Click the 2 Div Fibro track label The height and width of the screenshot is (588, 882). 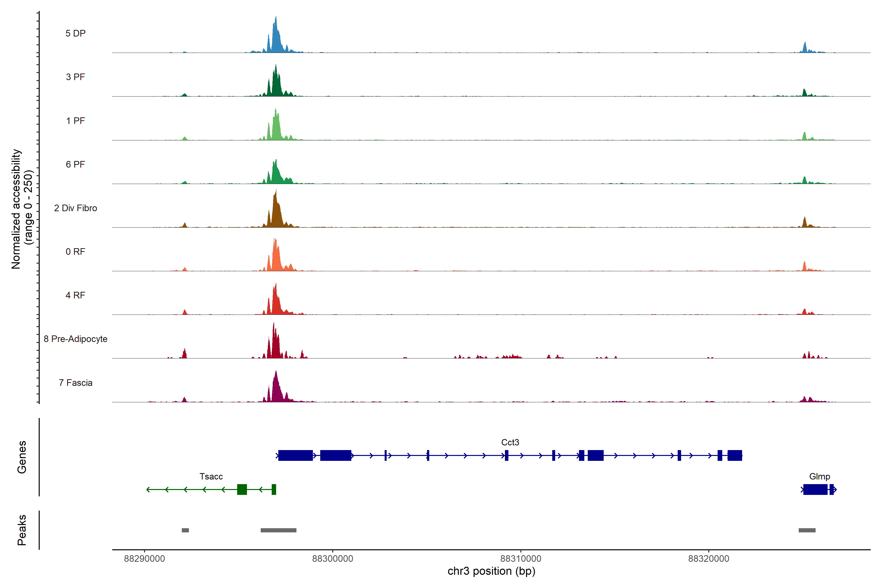point(75,208)
